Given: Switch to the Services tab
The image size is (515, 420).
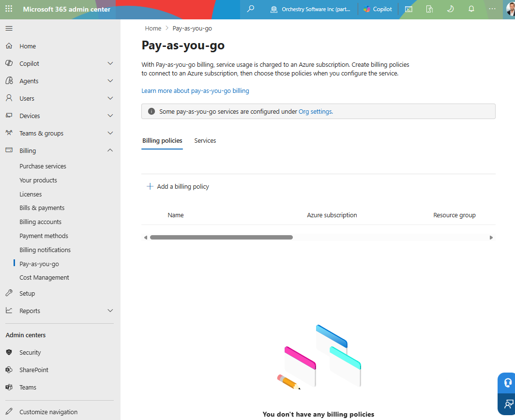Looking at the screenshot, I should pyautogui.click(x=205, y=140).
